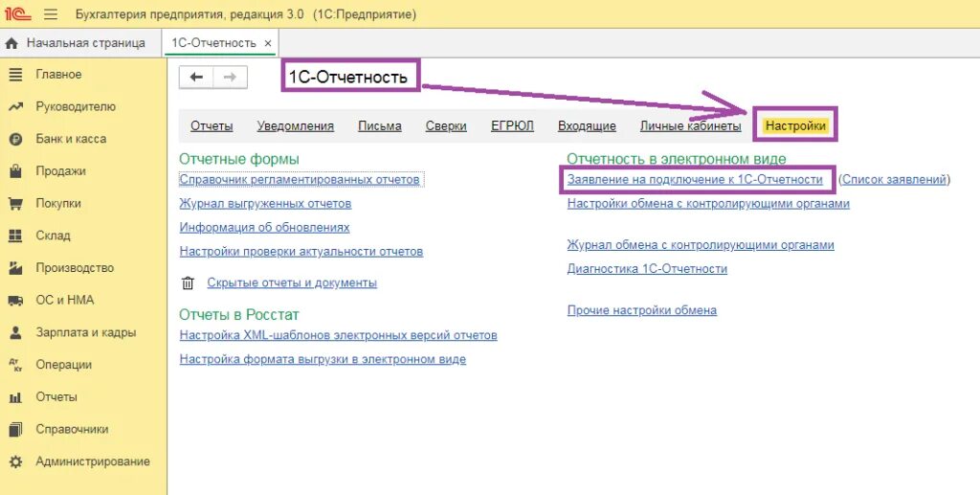Open the Зарплата и кадры section
The width and height of the screenshot is (980, 495).
coord(84,333)
